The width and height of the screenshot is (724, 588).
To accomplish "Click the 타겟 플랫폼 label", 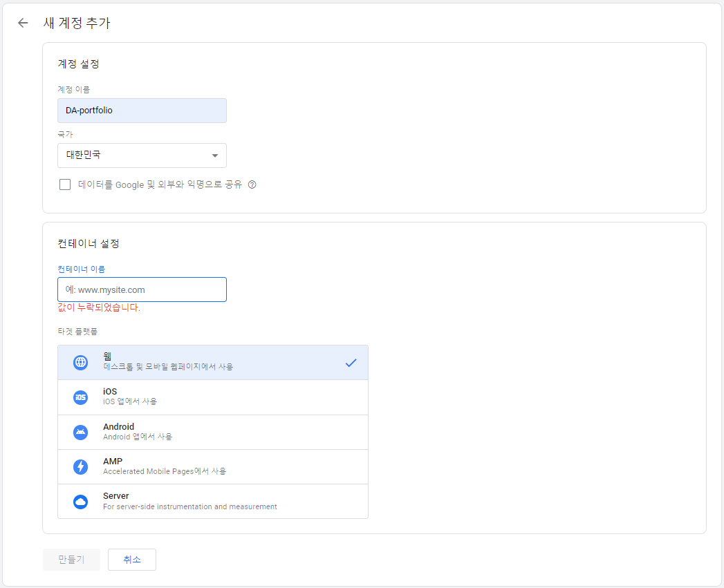I will 77,332.
